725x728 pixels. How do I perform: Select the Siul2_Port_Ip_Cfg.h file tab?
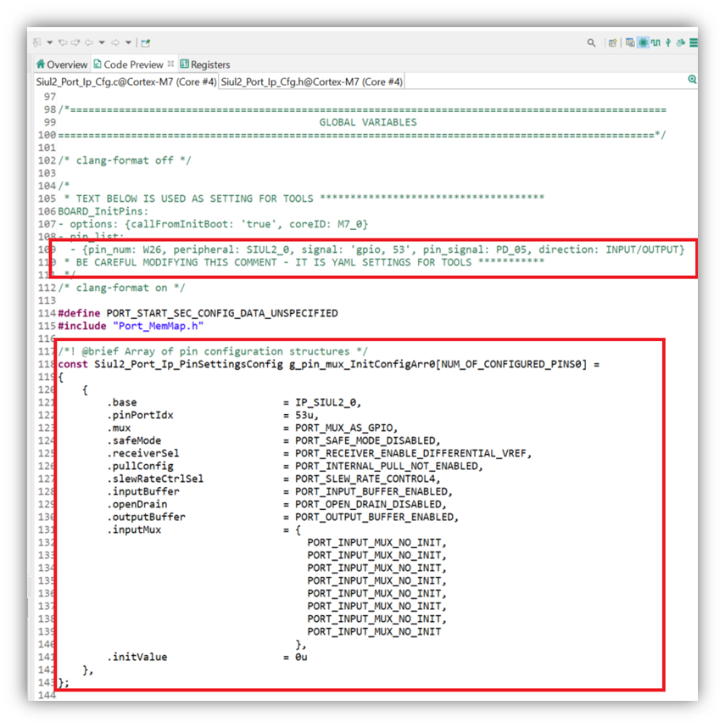[312, 81]
